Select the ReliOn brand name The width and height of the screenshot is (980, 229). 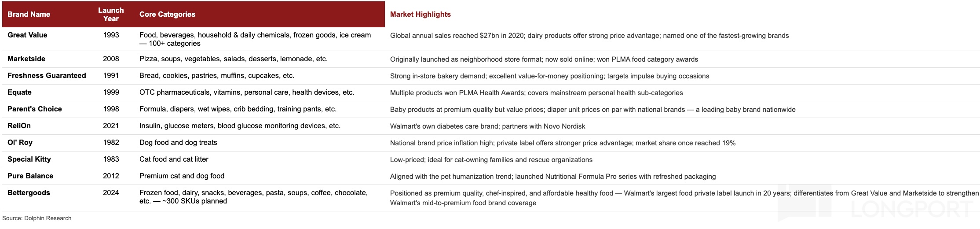pos(19,126)
